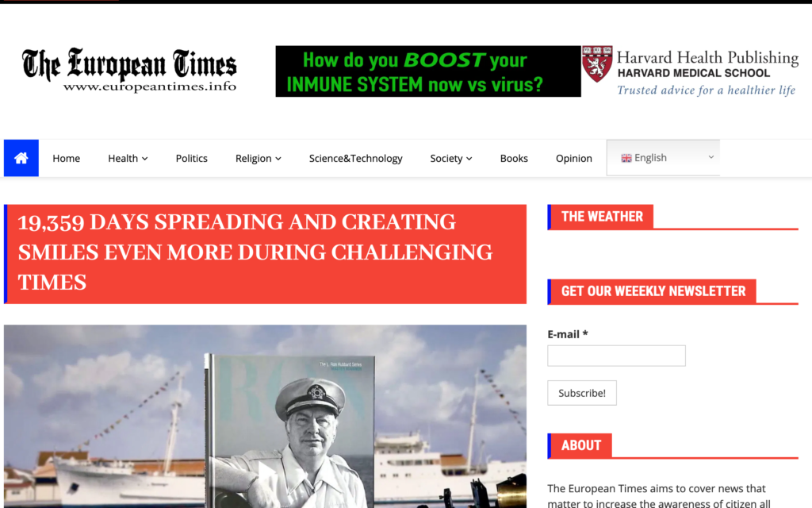This screenshot has width=812, height=508.
Task: Expand the Health dropdown menu
Action: [128, 158]
